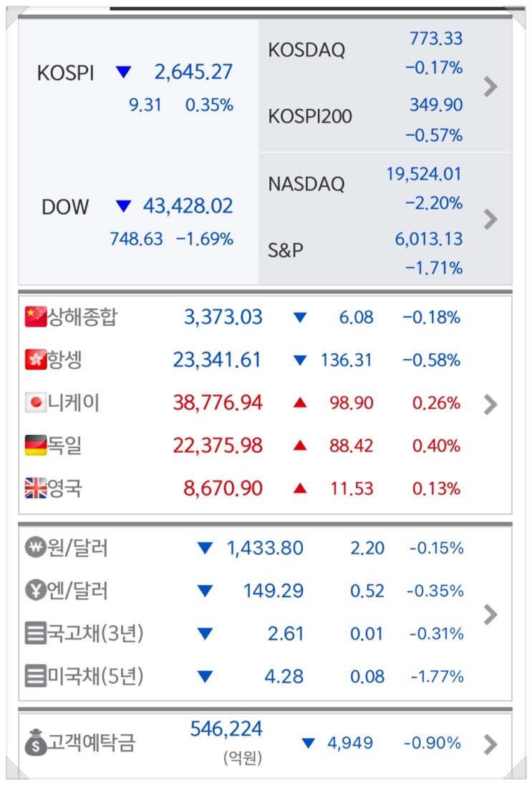The height and width of the screenshot is (785, 532).
Task: Click the Hong Kong flag icon by 항셍
Action: [x=35, y=360]
